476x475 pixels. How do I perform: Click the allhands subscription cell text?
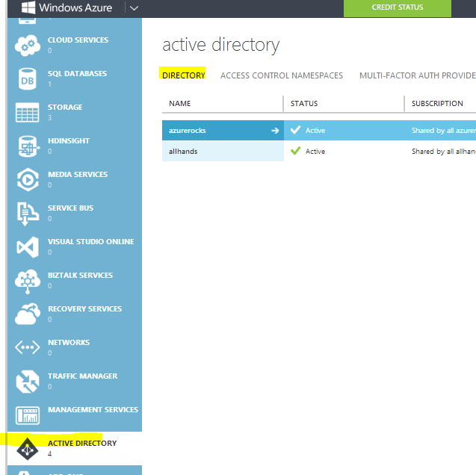444,152
